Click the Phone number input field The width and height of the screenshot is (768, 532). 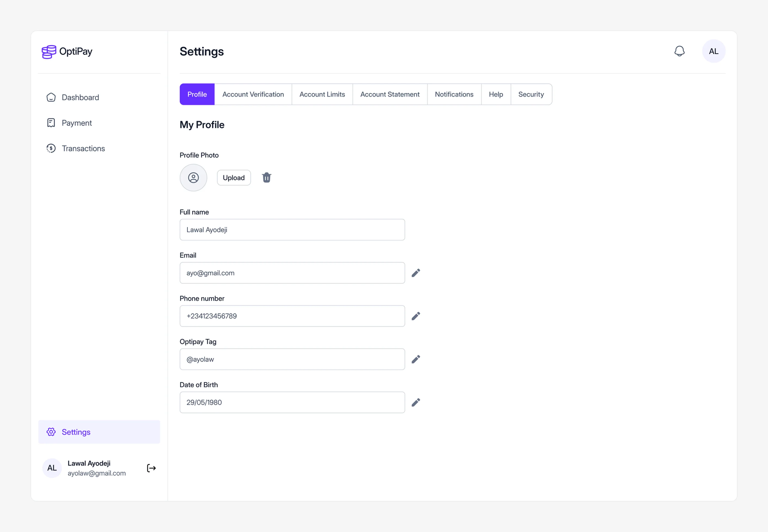pyautogui.click(x=292, y=316)
